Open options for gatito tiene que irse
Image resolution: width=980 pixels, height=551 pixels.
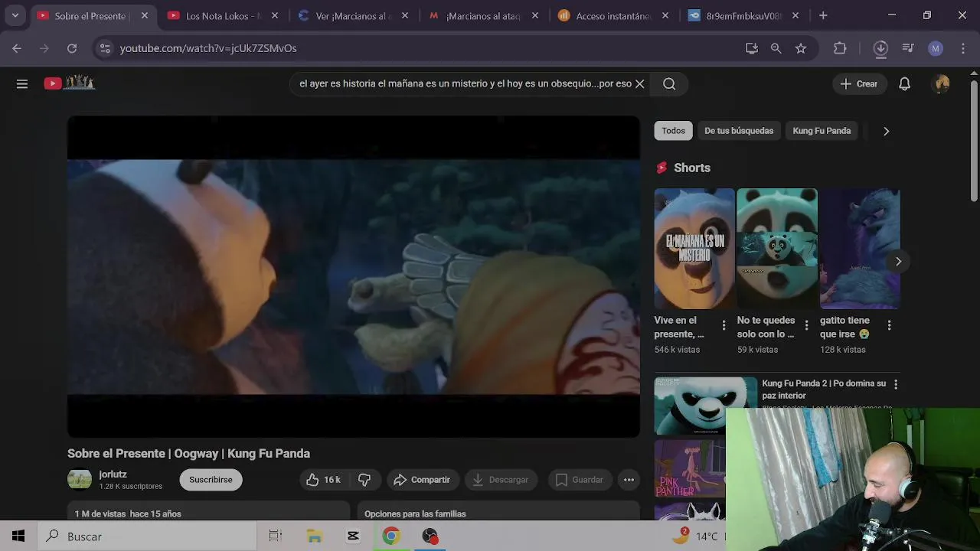click(x=889, y=326)
